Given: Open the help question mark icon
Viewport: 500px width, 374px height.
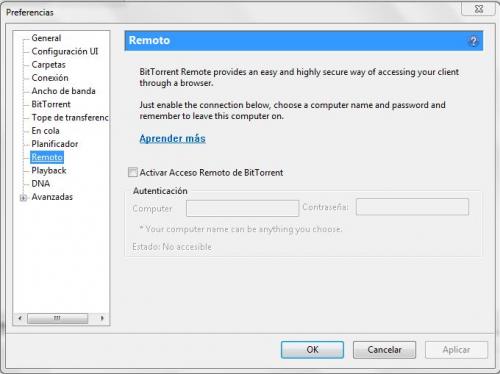Looking at the screenshot, I should (x=473, y=41).
